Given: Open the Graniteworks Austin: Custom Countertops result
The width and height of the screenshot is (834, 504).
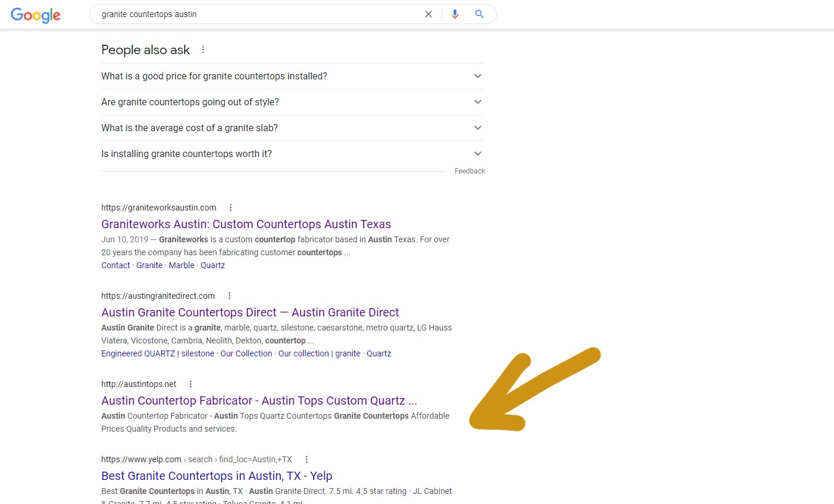Looking at the screenshot, I should 246,224.
